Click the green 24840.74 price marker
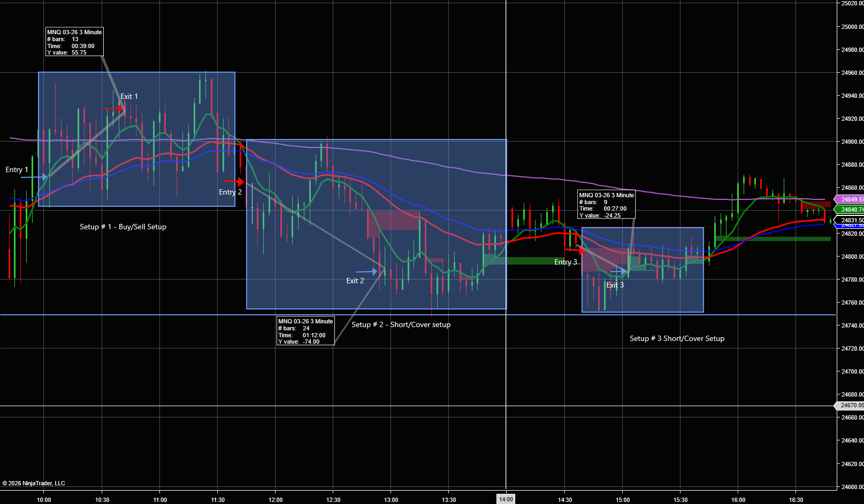Image resolution: width=864 pixels, height=504 pixels. click(849, 210)
